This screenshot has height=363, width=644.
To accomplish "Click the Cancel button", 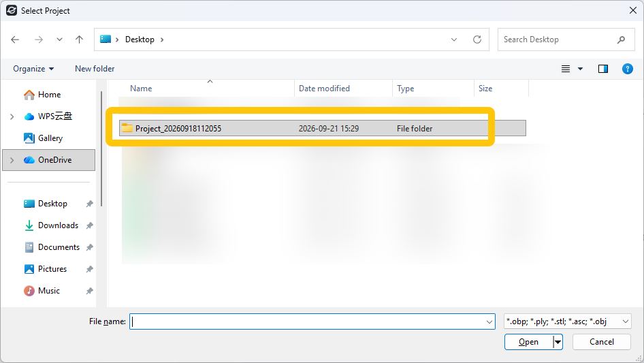I will point(602,342).
